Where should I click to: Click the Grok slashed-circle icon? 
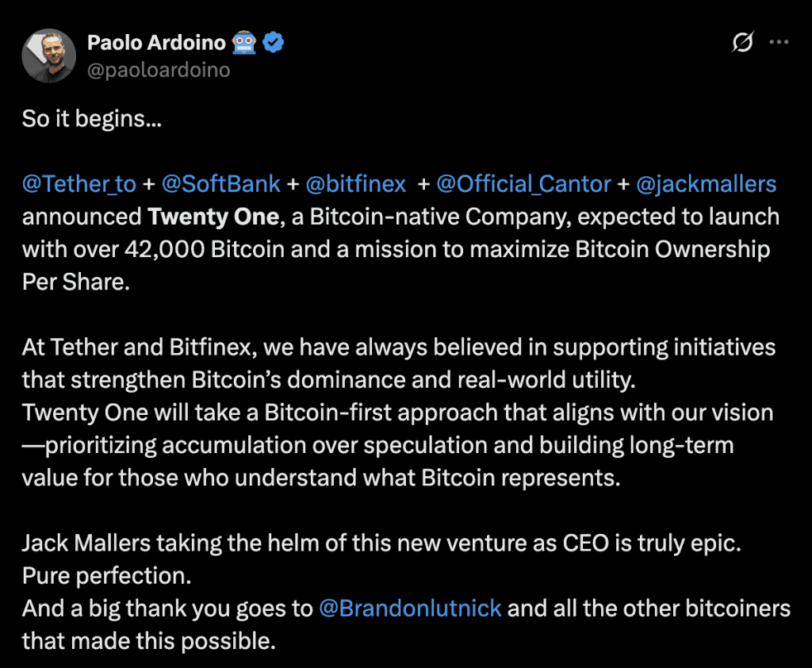coord(742,44)
